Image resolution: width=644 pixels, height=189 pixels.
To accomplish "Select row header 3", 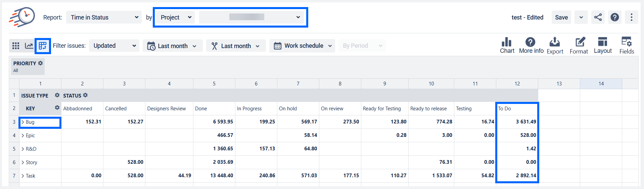I will (x=14, y=122).
